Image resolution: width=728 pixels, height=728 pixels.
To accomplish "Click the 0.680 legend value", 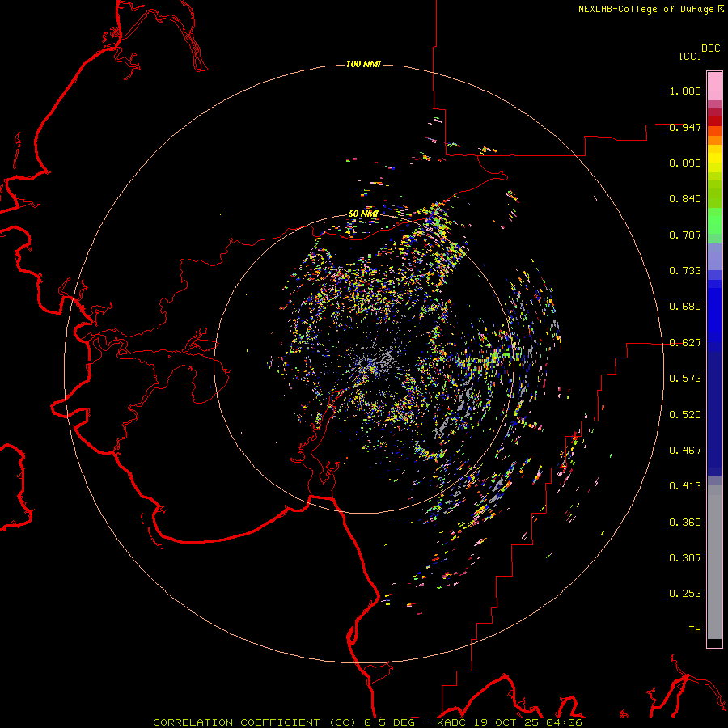I will (x=685, y=307).
